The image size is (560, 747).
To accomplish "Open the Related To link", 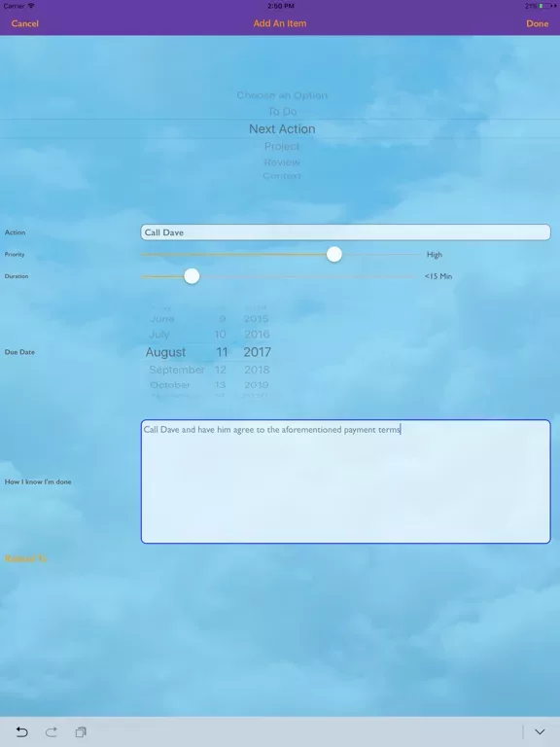I will [26, 558].
